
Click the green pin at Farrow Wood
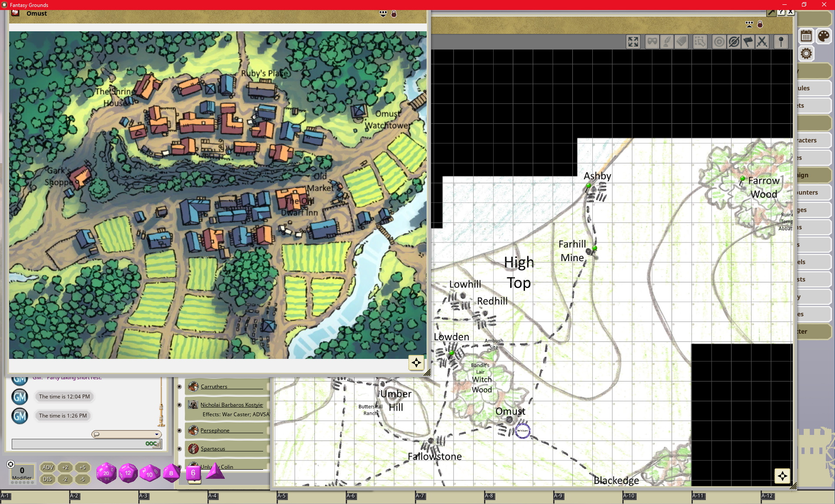743,179
